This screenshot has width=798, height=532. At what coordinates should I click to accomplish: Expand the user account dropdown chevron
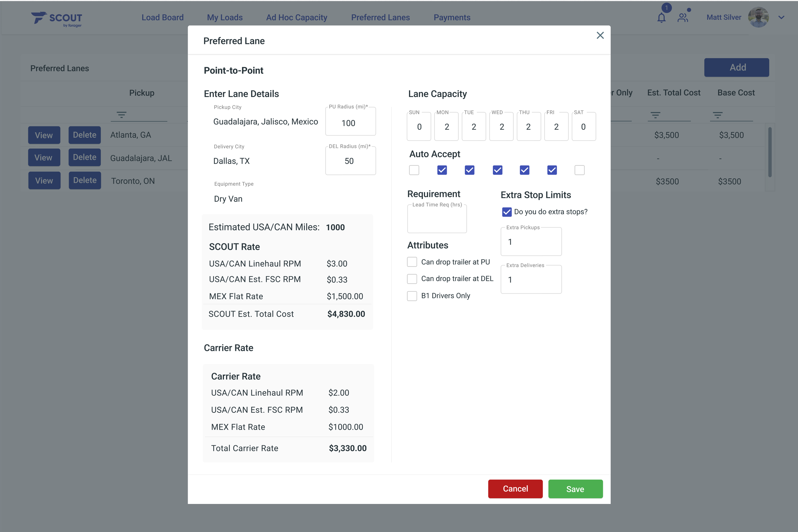coord(781,18)
